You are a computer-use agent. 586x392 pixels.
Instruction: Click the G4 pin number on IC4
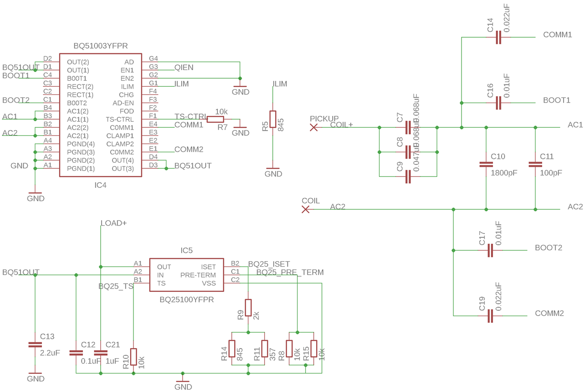pyautogui.click(x=153, y=59)
